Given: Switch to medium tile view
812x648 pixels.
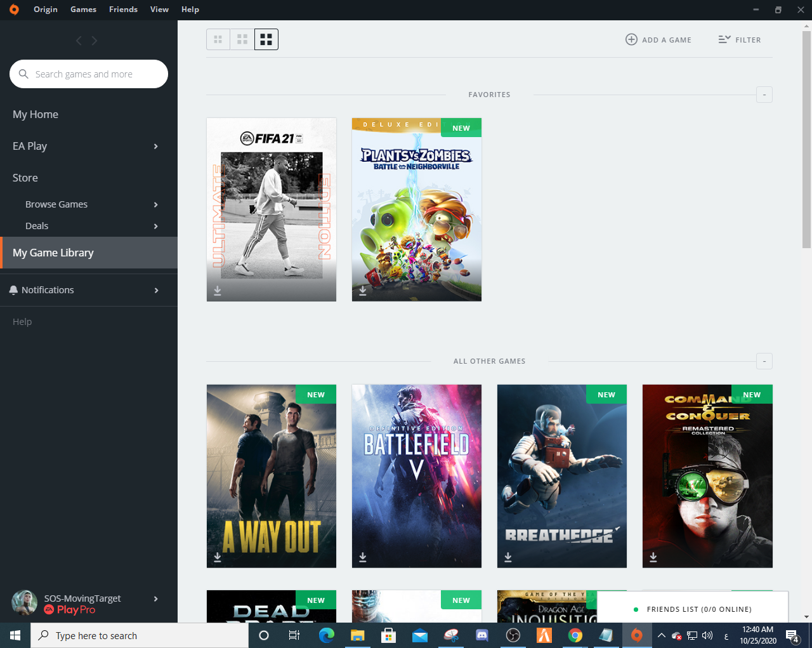Looking at the screenshot, I should 242,39.
